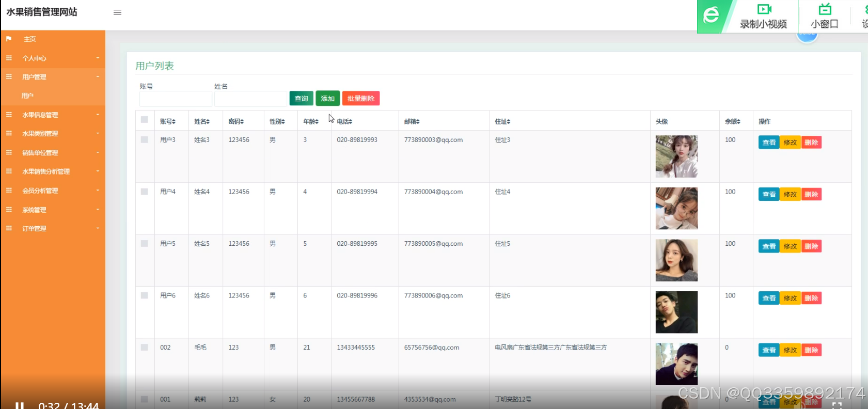This screenshot has height=409, width=868.
Task: Click 修改 for account 002
Action: 790,350
